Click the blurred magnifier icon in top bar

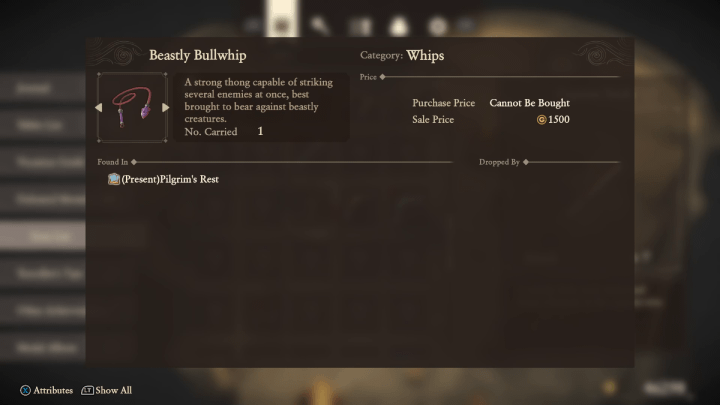pyautogui.click(x=320, y=25)
